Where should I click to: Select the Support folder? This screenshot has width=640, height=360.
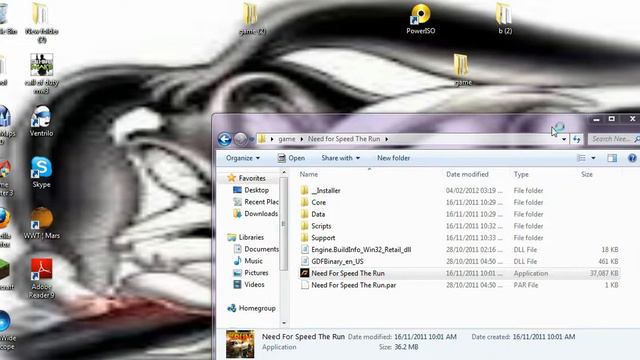323,238
